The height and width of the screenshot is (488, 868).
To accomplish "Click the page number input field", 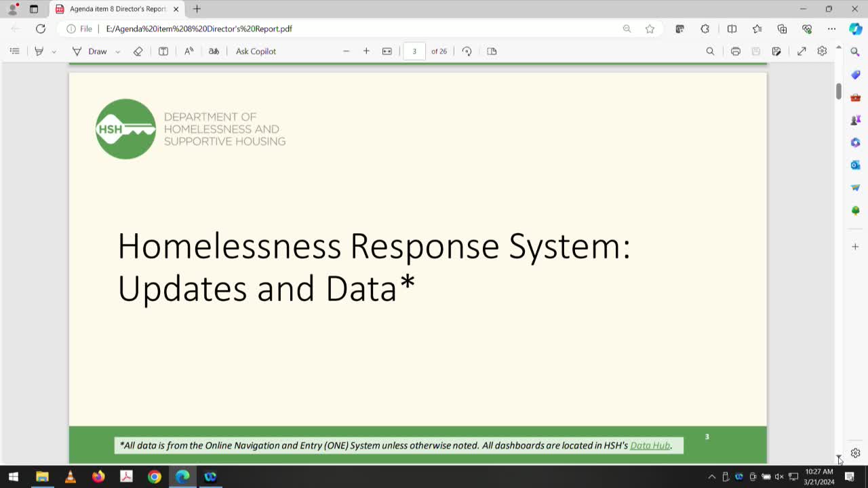I will 414,51.
